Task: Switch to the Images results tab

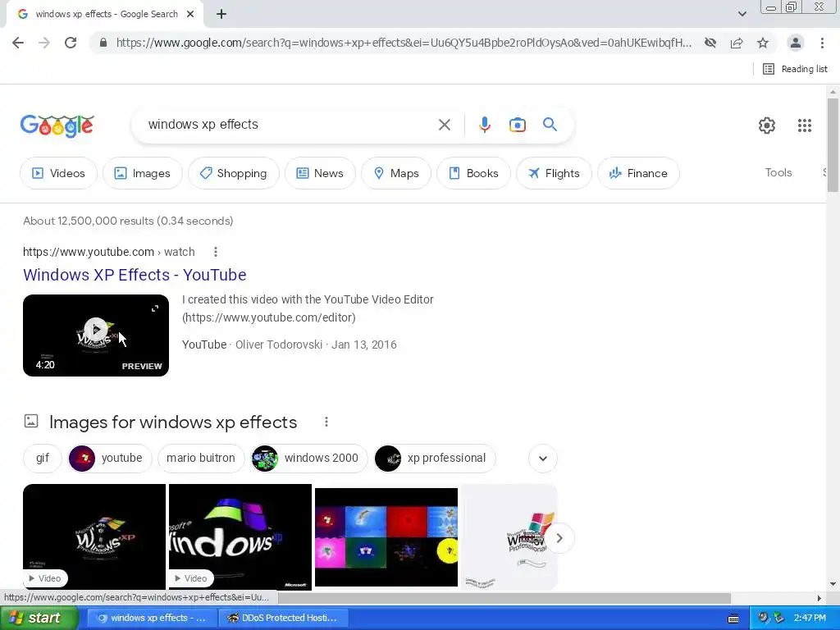Action: [x=143, y=173]
